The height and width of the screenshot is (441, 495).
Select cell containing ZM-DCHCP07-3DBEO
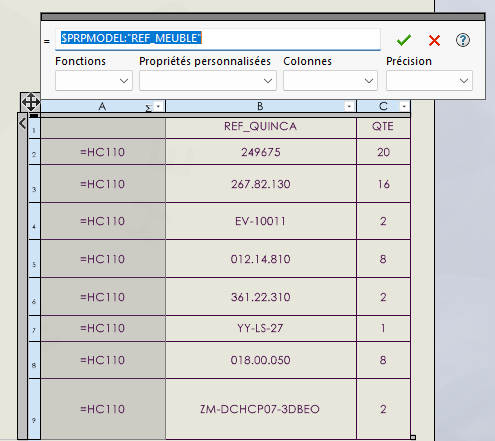click(x=261, y=409)
